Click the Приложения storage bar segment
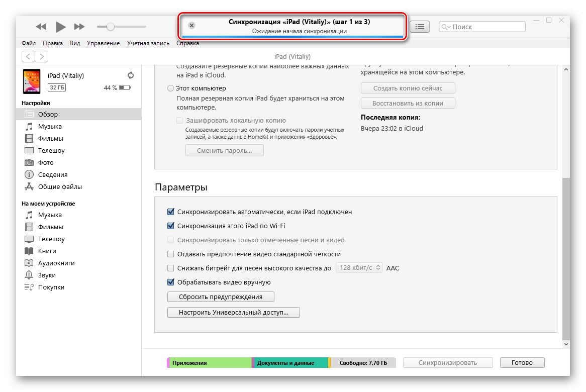Screen dimensions: 586x392 click(210, 362)
